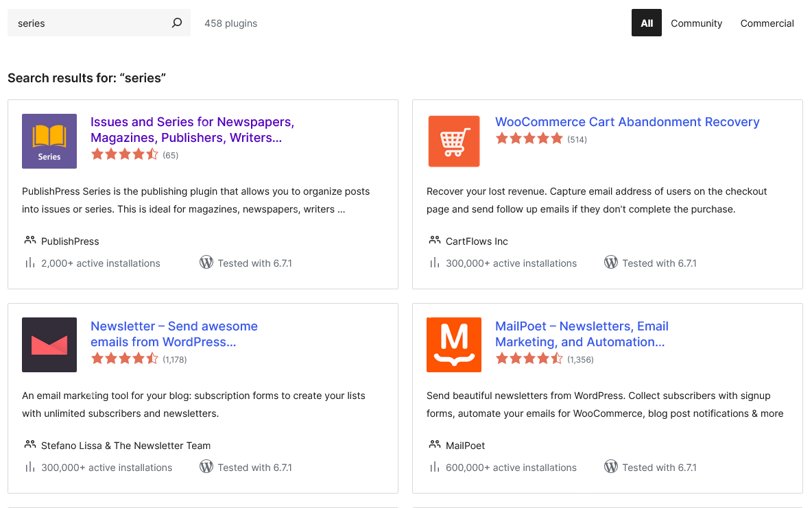
Task: Click the CartFlows Inc author name
Action: click(x=477, y=241)
